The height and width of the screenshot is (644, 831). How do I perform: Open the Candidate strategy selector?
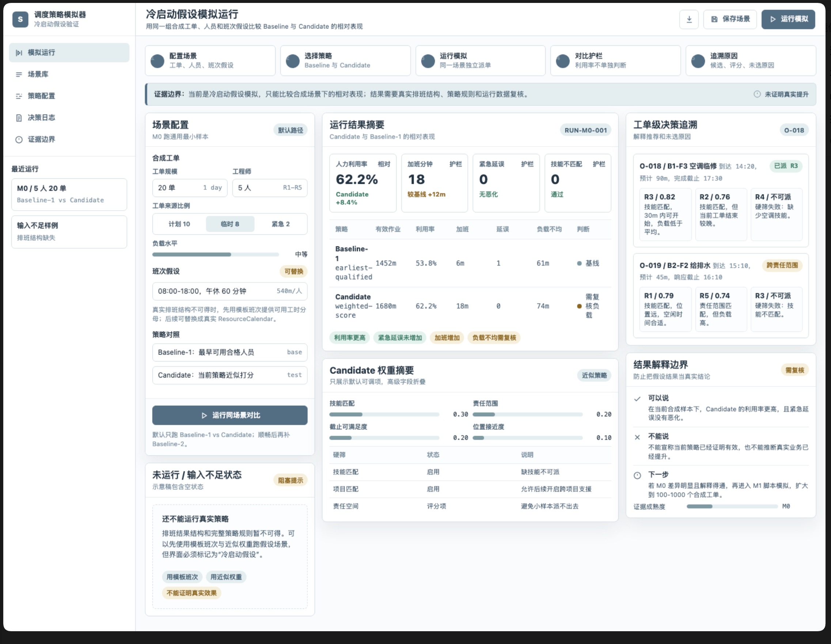coord(230,375)
